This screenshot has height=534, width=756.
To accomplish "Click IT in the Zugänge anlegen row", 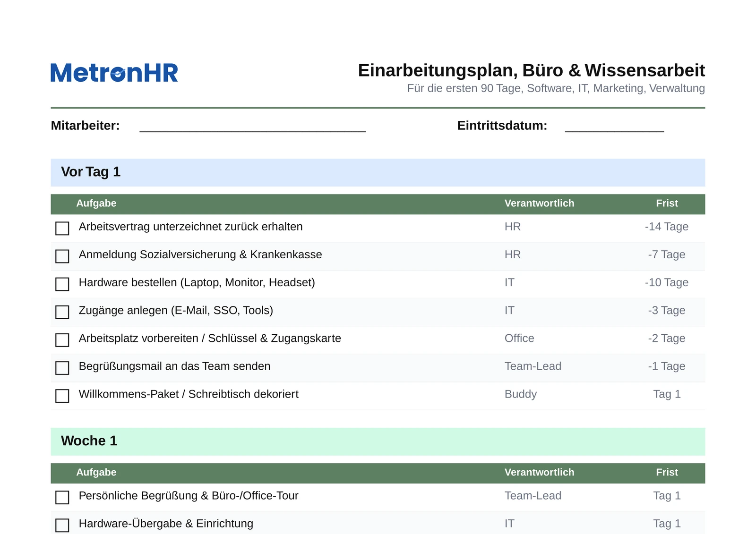I will [509, 310].
